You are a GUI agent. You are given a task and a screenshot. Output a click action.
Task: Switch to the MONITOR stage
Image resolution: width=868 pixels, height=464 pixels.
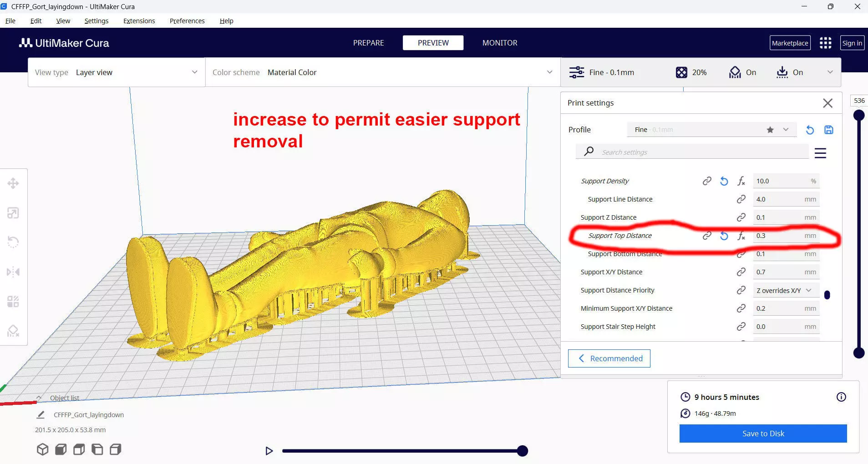500,43
